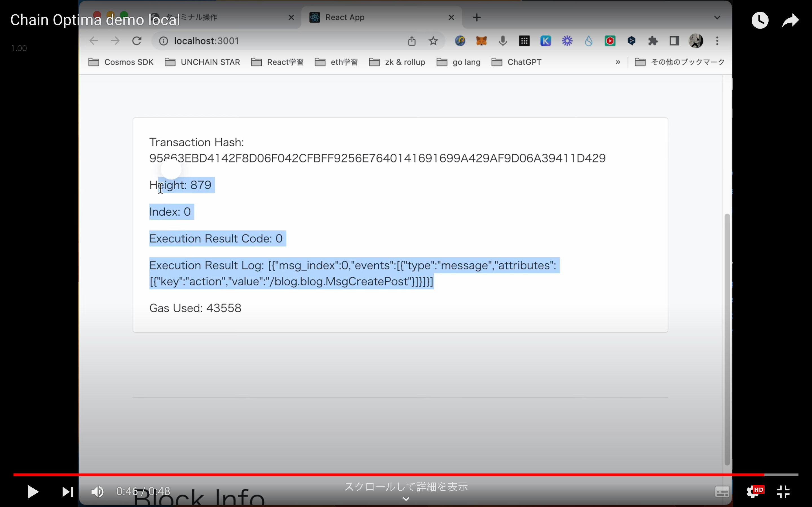Open video settings menu
Image resolution: width=812 pixels, height=507 pixels.
[x=754, y=492]
